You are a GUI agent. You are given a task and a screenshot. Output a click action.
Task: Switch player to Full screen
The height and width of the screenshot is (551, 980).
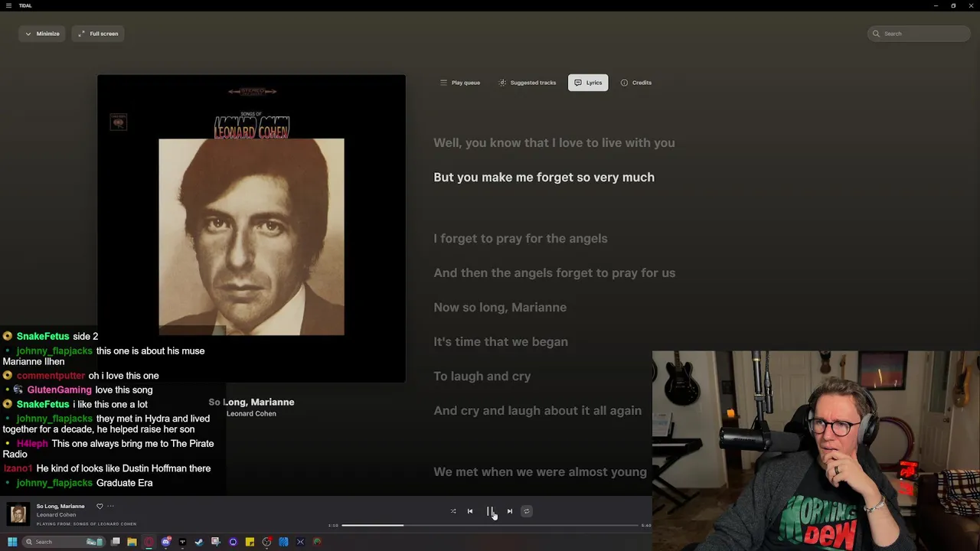click(98, 34)
